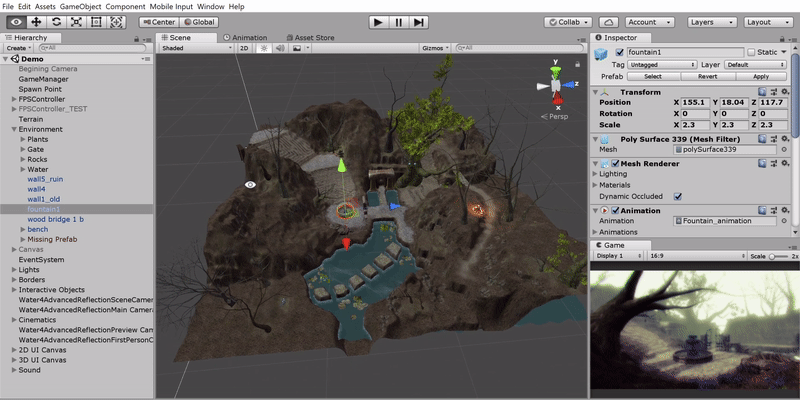Adjust the Game view Scale slider
Screen dimensions: 800x400
click(x=779, y=256)
